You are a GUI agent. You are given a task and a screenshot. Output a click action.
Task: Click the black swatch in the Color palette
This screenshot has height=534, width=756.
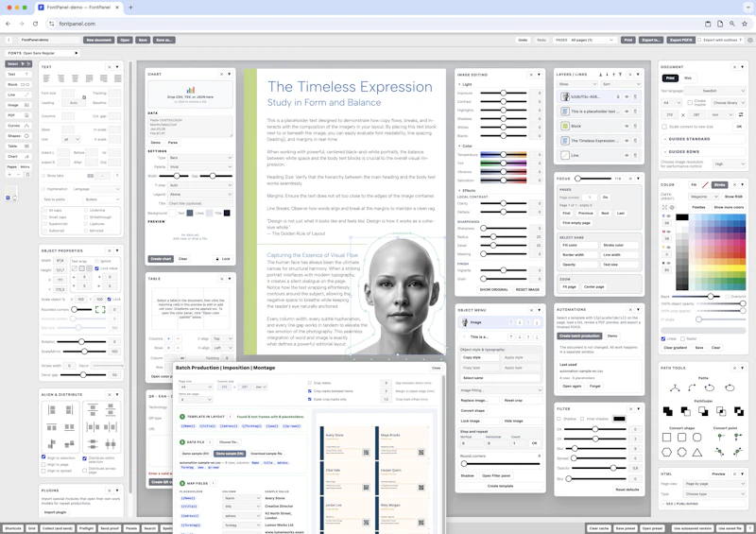pos(681,217)
